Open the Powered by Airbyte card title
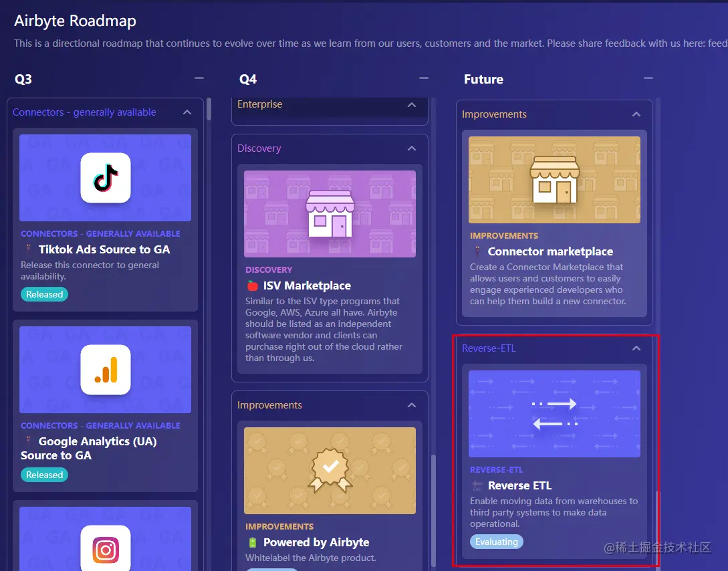Image resolution: width=728 pixels, height=571 pixels. 316,542
